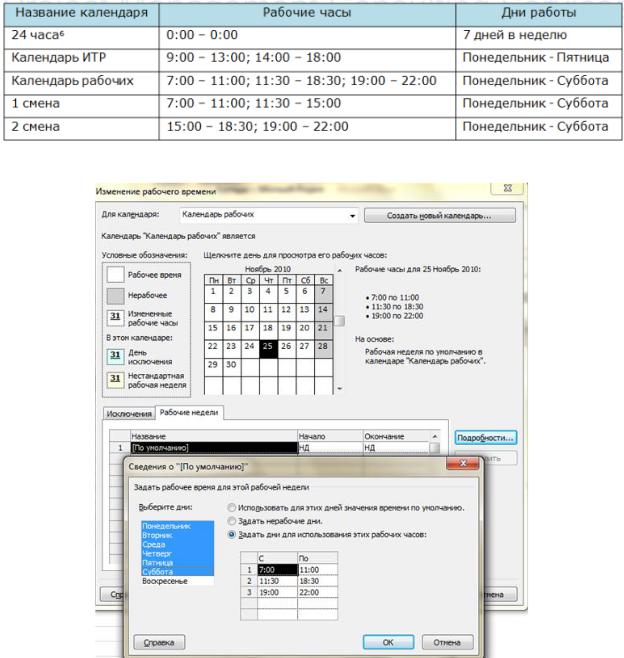Select Sunday November 7 in calendar
The height and width of the screenshot is (658, 624).
pyautogui.click(x=323, y=293)
